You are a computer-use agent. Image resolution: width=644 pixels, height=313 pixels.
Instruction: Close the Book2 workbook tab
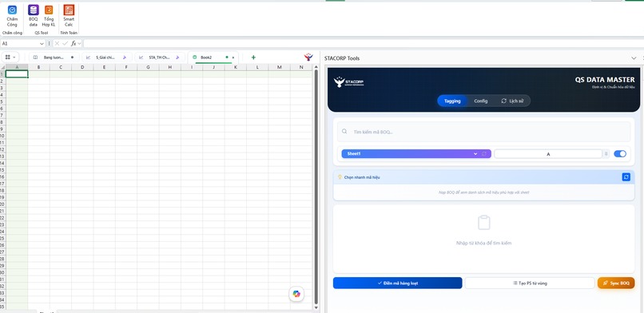click(233, 57)
